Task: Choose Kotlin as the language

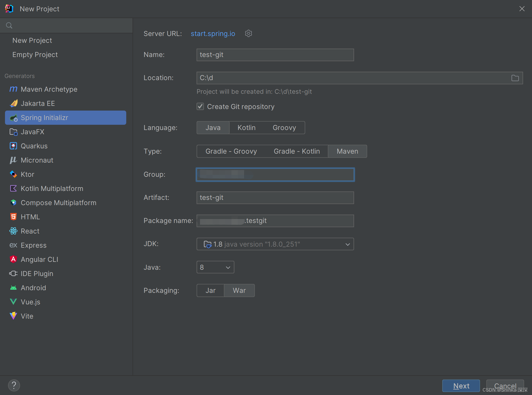Action: point(246,128)
